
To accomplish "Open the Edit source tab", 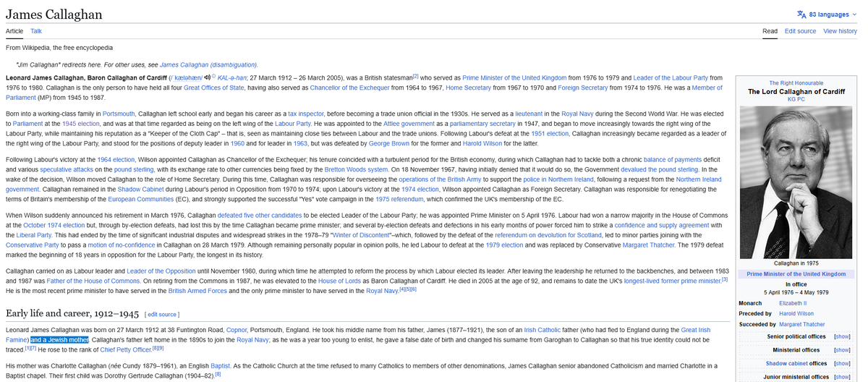I will pos(800,31).
